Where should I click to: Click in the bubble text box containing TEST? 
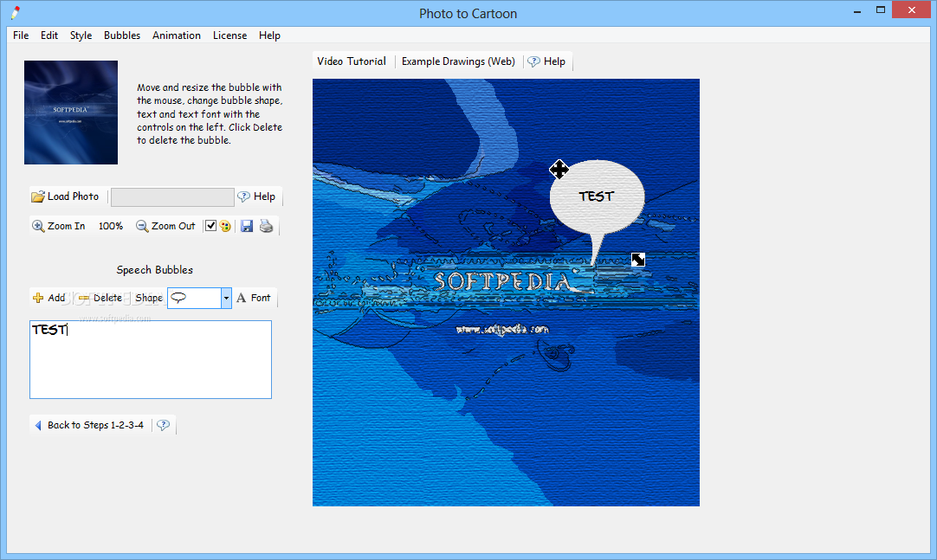(x=151, y=359)
